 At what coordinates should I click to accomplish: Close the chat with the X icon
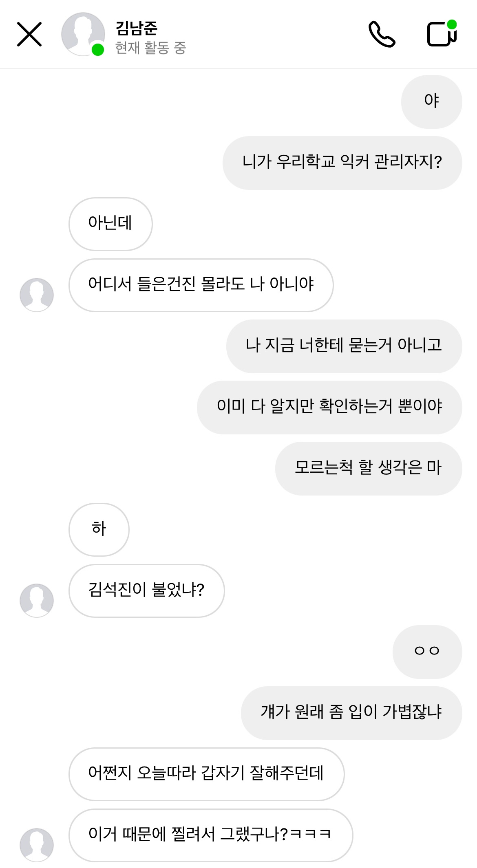(x=29, y=35)
